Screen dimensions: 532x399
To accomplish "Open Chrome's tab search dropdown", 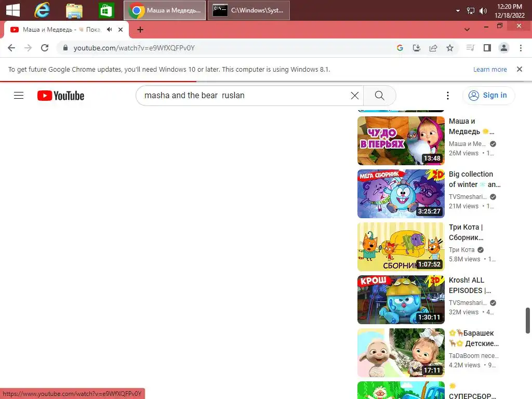I will [x=467, y=30].
